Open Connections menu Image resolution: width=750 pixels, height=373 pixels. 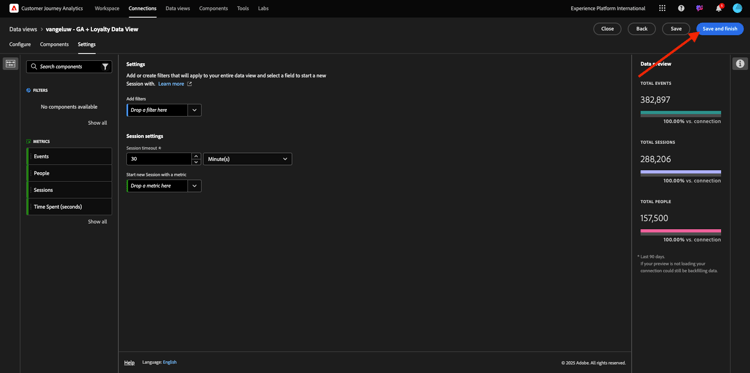pos(143,9)
